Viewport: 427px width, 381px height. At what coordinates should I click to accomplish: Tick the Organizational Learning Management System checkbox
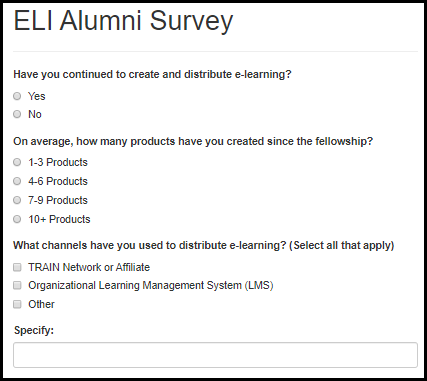(17, 285)
